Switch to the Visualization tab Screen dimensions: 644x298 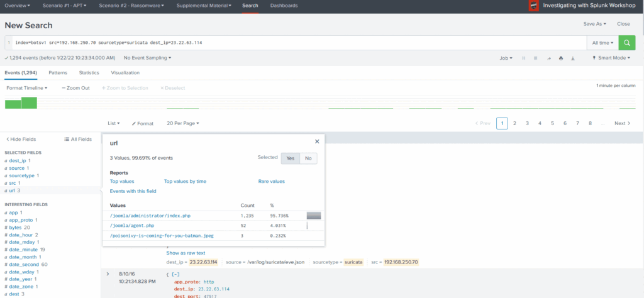(125, 73)
